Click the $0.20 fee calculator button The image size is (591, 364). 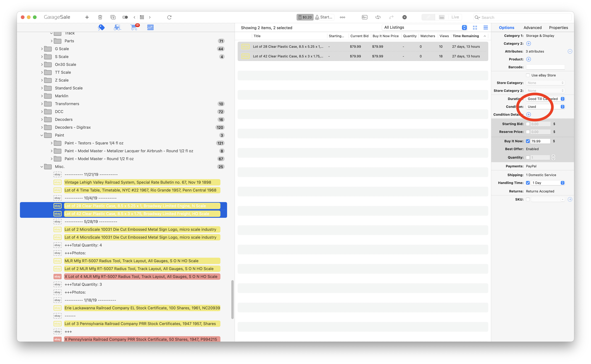305,17
